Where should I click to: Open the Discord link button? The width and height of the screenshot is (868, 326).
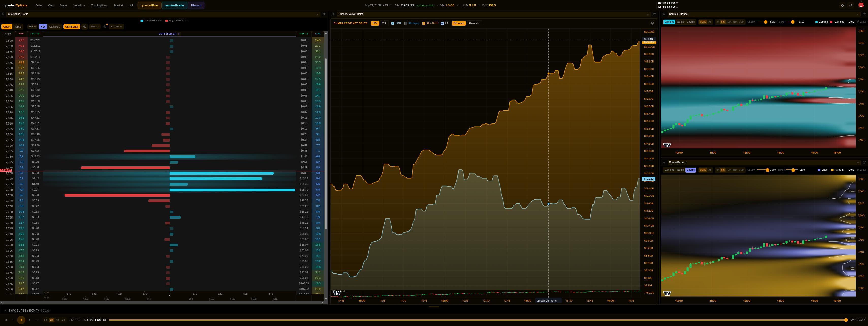[x=196, y=5]
